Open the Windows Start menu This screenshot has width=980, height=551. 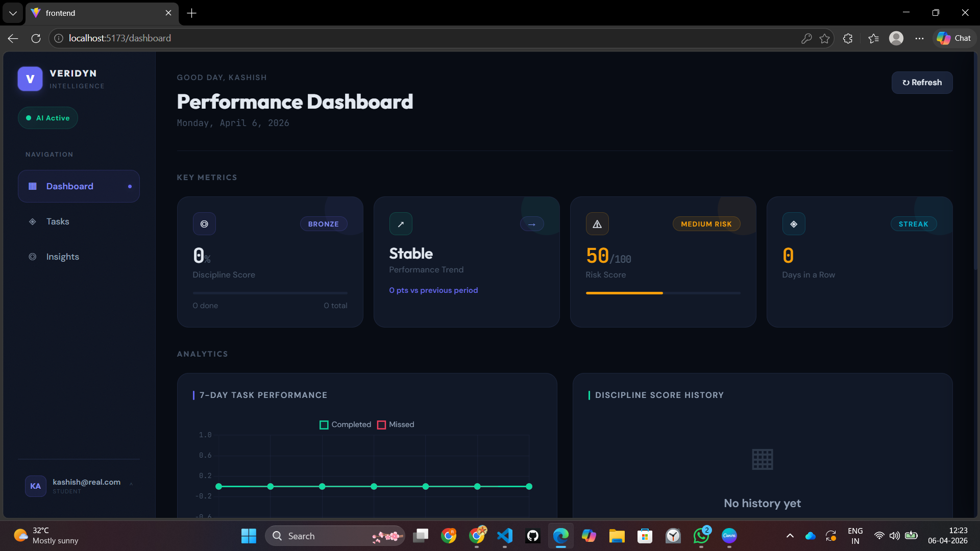click(249, 536)
